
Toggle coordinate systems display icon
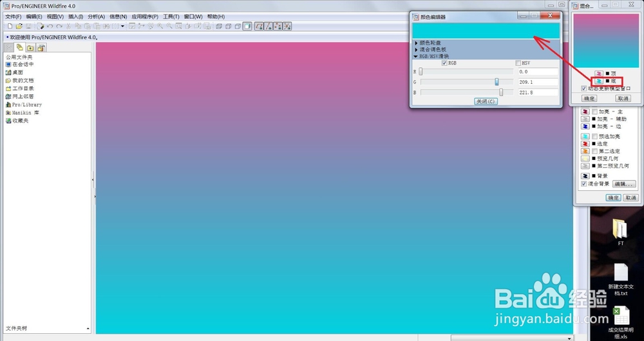(287, 26)
